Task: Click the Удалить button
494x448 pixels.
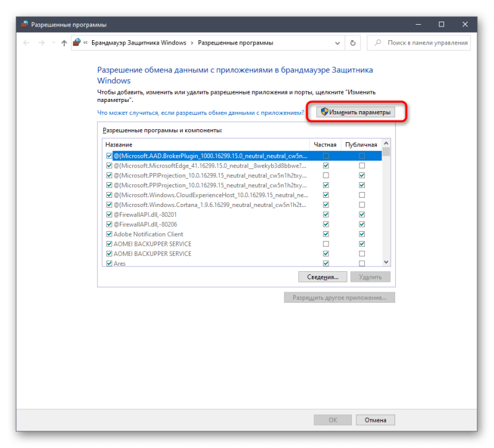Action: point(370,277)
